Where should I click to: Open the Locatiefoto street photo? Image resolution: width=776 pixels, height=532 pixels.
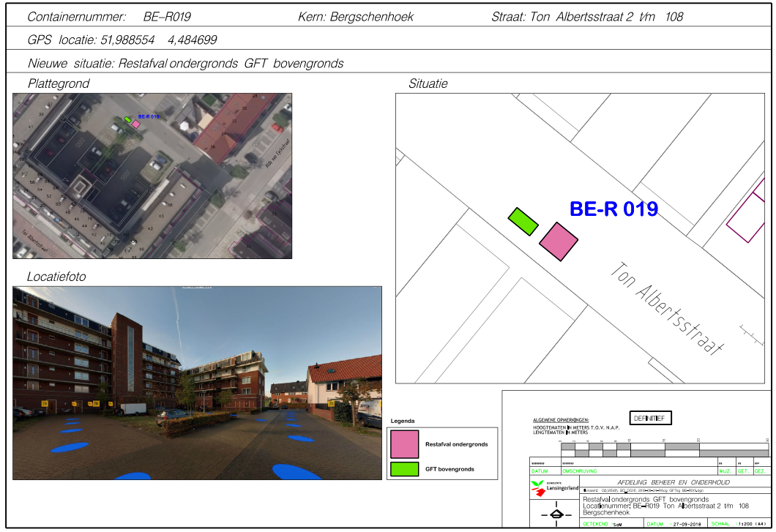click(x=197, y=383)
